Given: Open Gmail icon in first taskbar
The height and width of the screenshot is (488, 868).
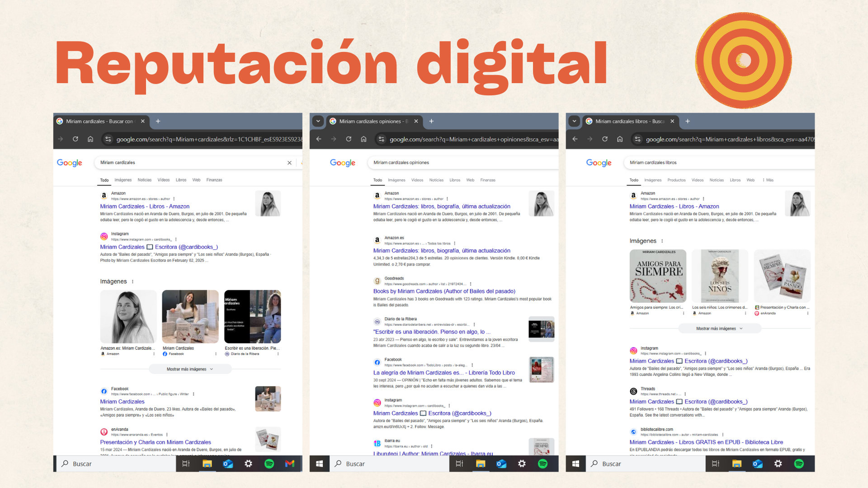Looking at the screenshot, I should [290, 464].
